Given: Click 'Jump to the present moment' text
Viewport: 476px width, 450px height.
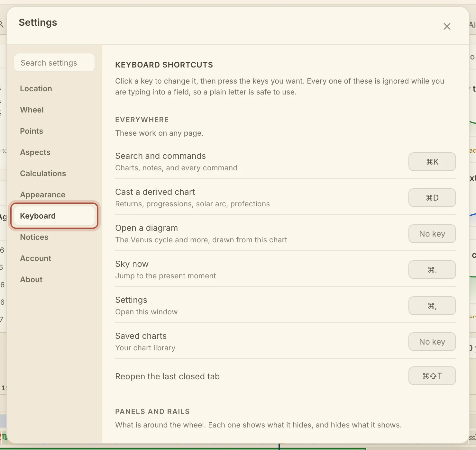Looking at the screenshot, I should [166, 276].
